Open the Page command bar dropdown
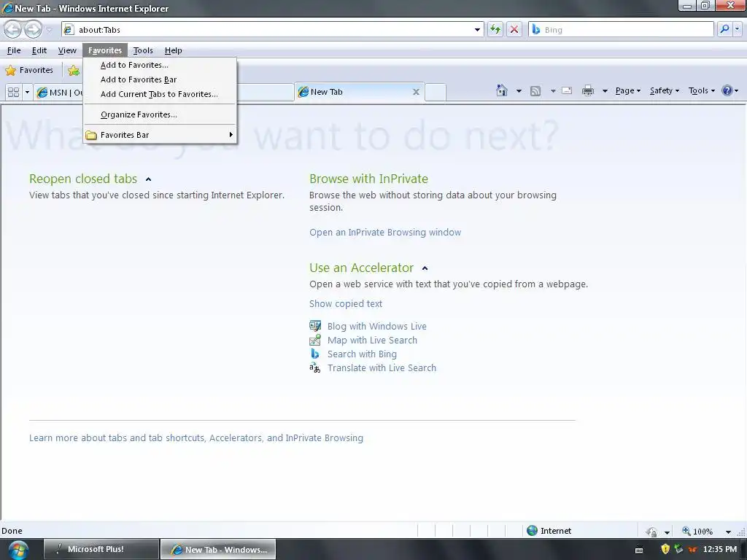Viewport: 747px width, 560px height. (628, 90)
